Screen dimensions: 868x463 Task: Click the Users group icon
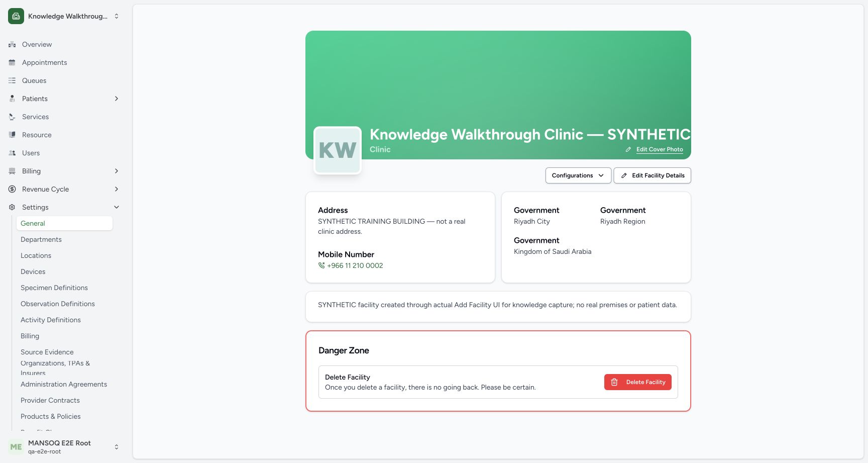pos(12,153)
